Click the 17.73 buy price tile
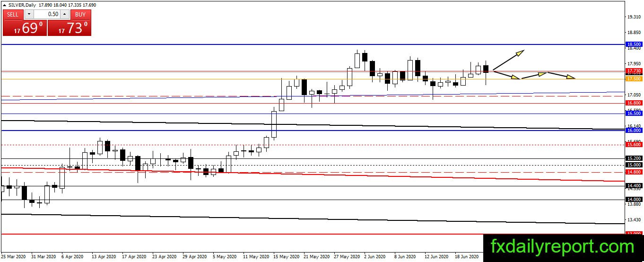Viewport: 644px width, 262px height. point(70,28)
